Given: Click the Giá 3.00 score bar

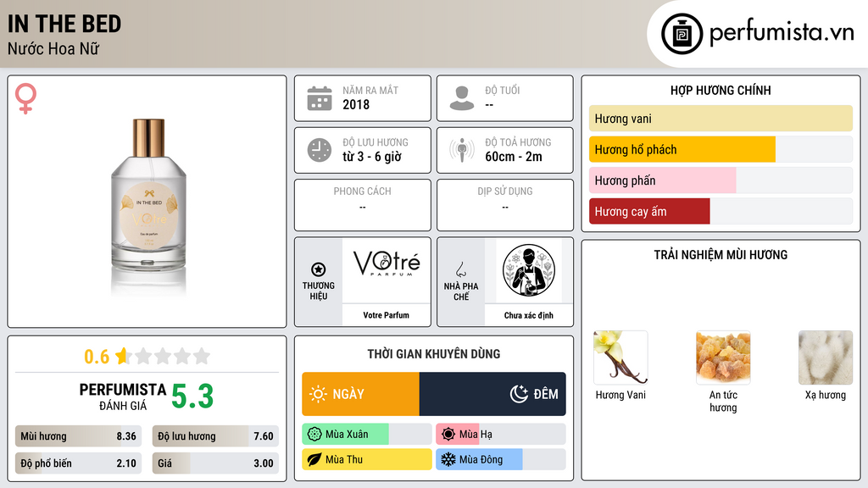Looking at the screenshot, I should [x=215, y=463].
